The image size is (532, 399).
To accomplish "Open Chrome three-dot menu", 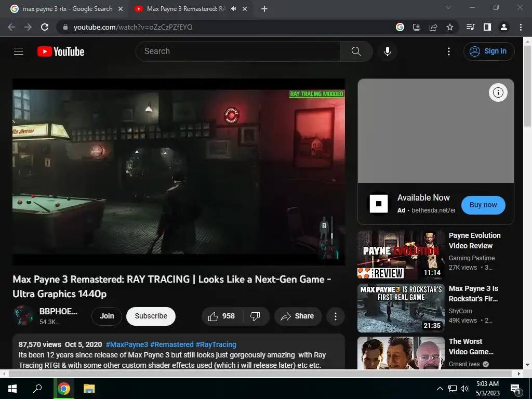I will pos(521,27).
